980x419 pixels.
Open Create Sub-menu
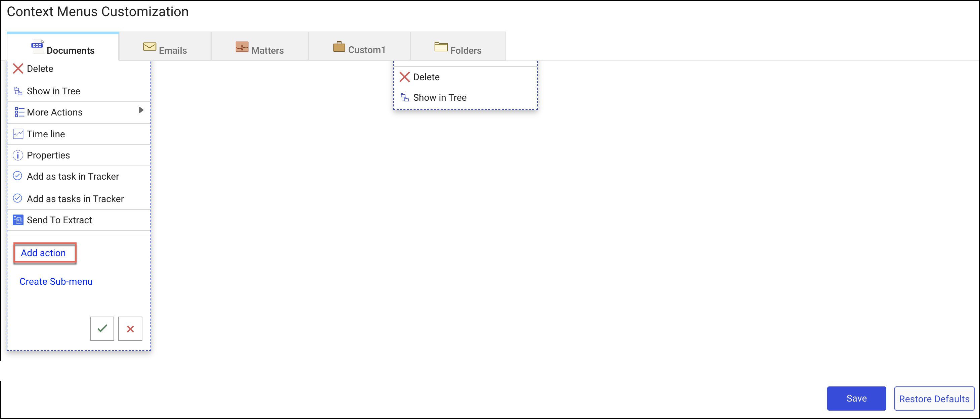56,281
